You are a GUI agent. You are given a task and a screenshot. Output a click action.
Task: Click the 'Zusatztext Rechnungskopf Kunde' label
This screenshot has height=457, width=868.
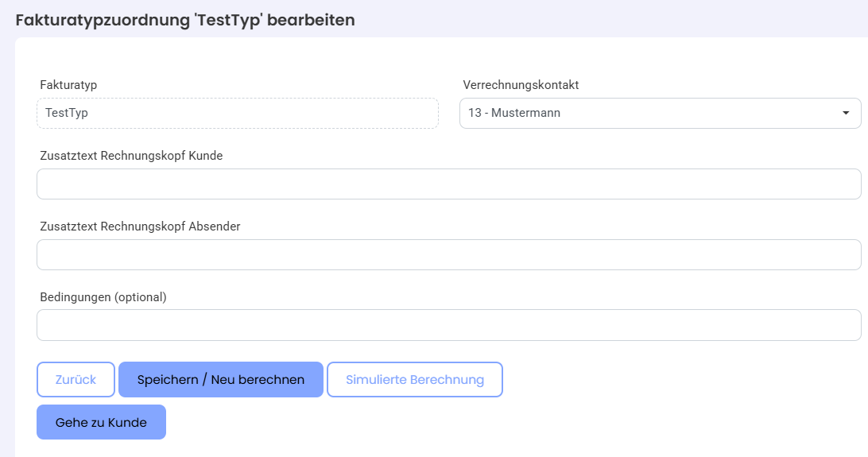131,156
